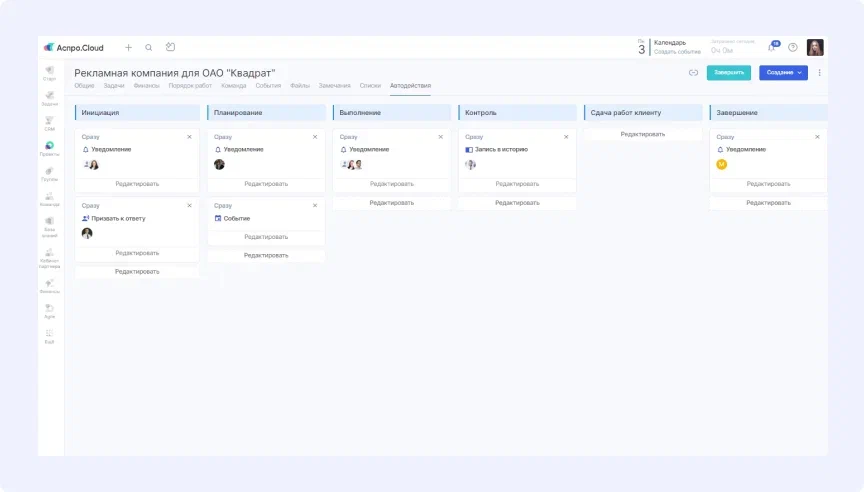Open the user profile avatar menu
The image size is (864, 492).
(815, 47)
